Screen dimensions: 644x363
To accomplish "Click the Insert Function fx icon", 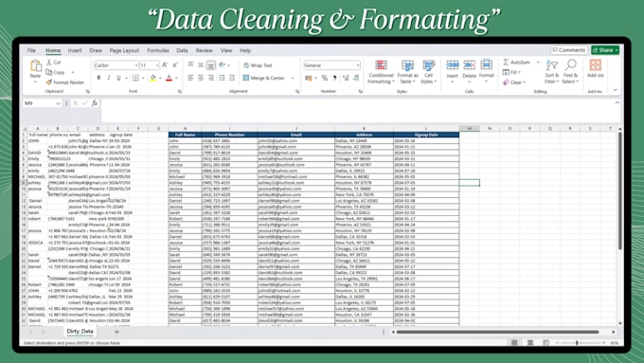I will (95, 103).
